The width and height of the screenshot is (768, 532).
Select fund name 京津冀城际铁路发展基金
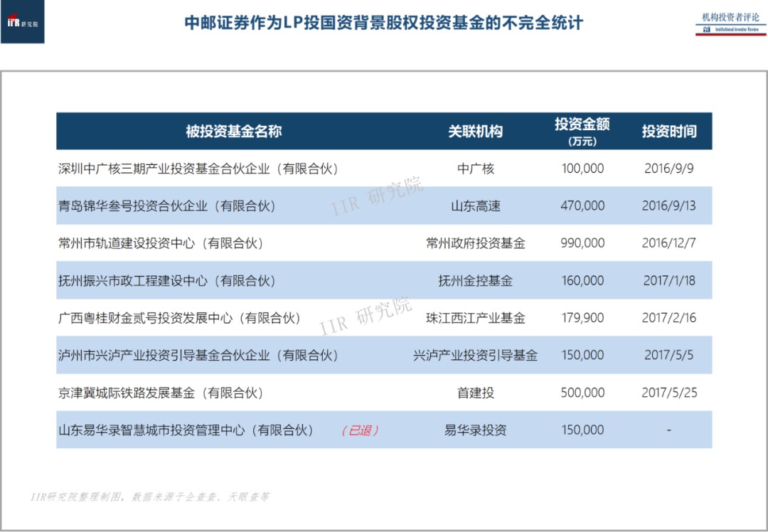(127, 393)
